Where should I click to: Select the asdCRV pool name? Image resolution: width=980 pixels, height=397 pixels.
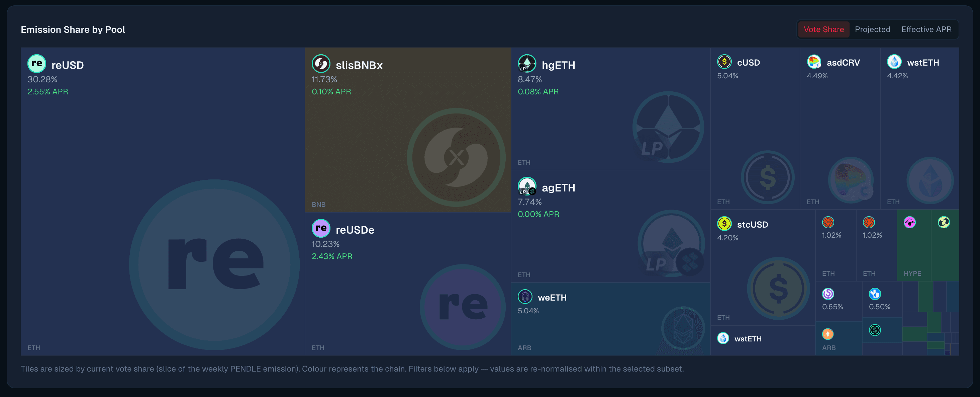pyautogui.click(x=844, y=62)
